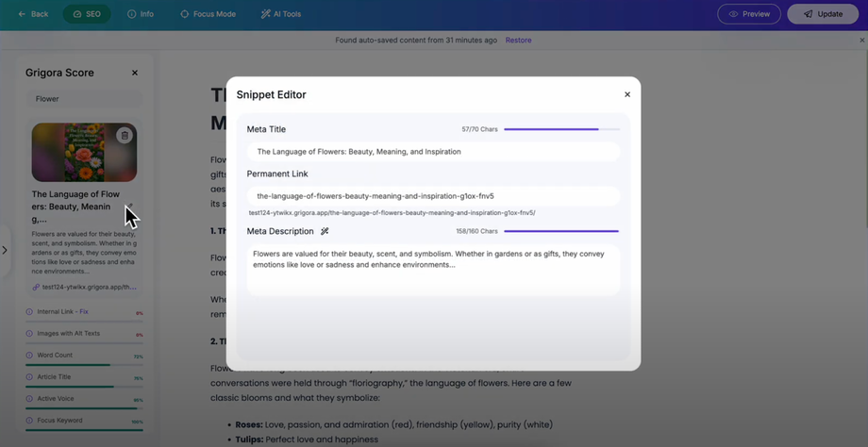Image resolution: width=868 pixels, height=447 pixels.
Task: Click the info icon beside Active Voice
Action: point(29,399)
